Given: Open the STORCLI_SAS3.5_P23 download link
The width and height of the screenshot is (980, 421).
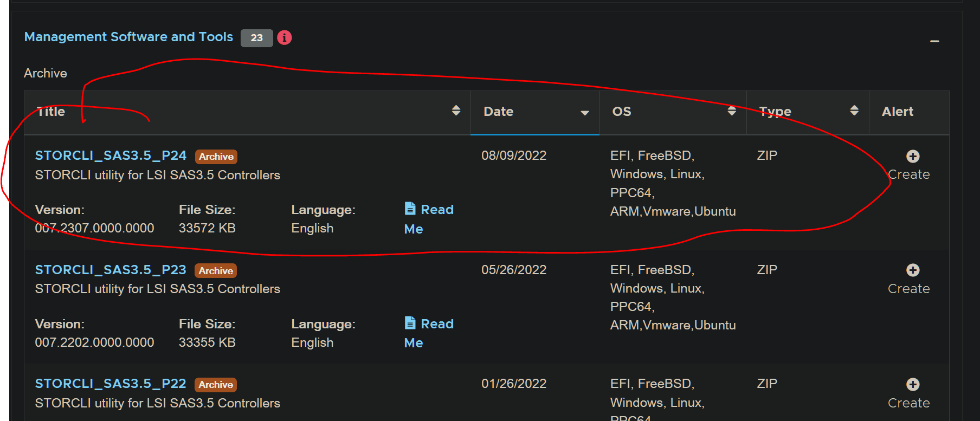Looking at the screenshot, I should pyautogui.click(x=111, y=270).
